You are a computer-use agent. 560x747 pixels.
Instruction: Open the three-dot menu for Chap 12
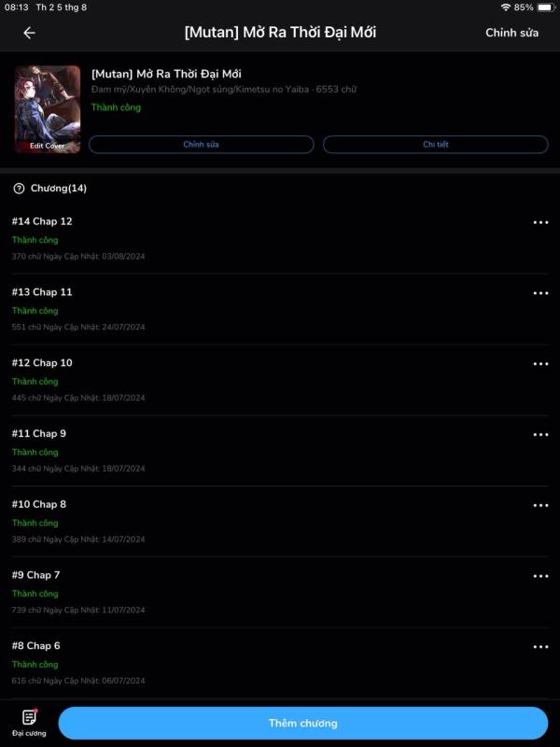tap(540, 222)
